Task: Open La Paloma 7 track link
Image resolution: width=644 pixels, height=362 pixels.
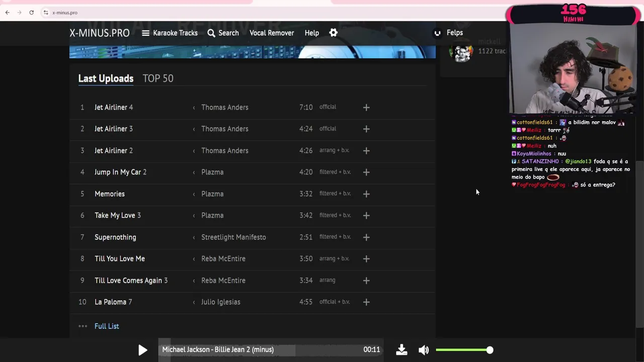Action: [113, 302]
